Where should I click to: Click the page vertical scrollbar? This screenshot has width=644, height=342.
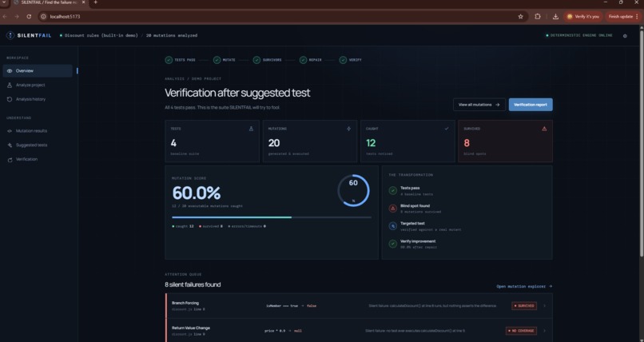tap(642, 143)
